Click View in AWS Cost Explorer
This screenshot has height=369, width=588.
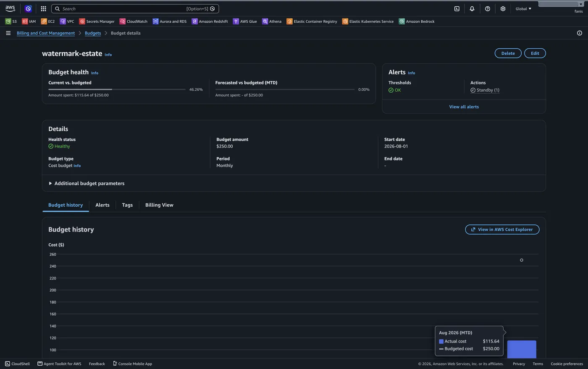coord(502,229)
